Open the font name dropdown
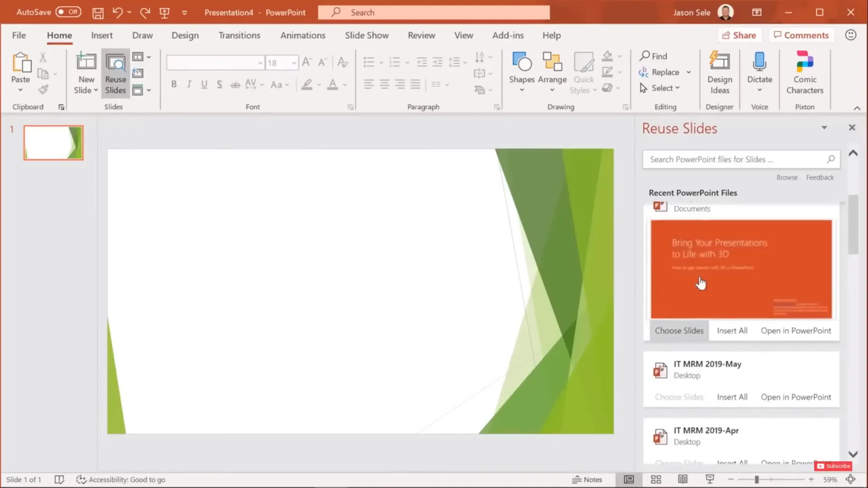Screen dimensions: 868x488 point(260,63)
